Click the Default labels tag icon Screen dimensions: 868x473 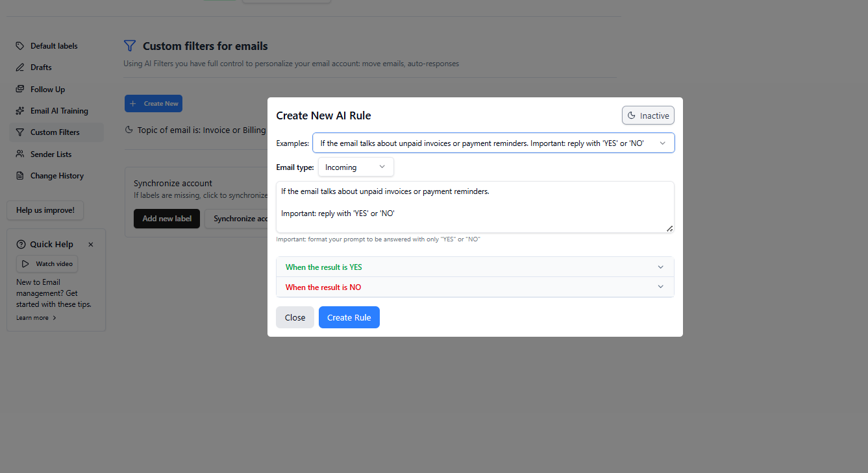pos(20,46)
